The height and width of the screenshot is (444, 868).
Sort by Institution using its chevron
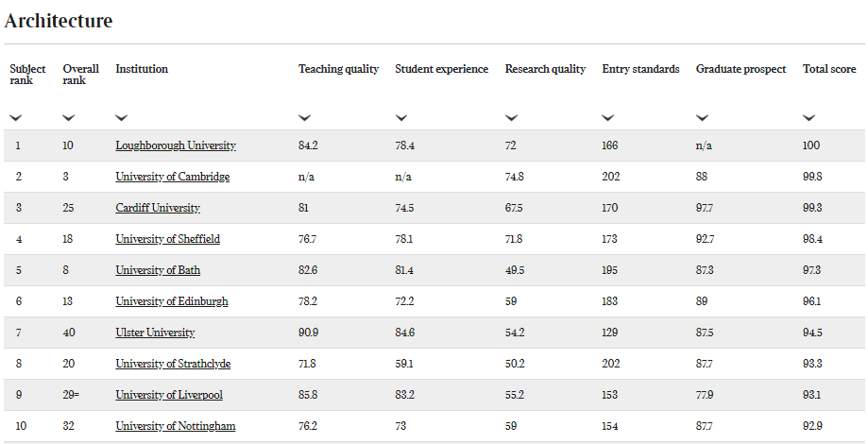tap(122, 118)
